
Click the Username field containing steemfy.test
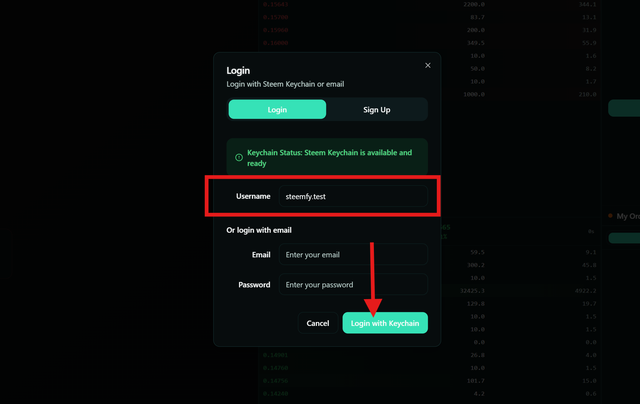(x=353, y=196)
